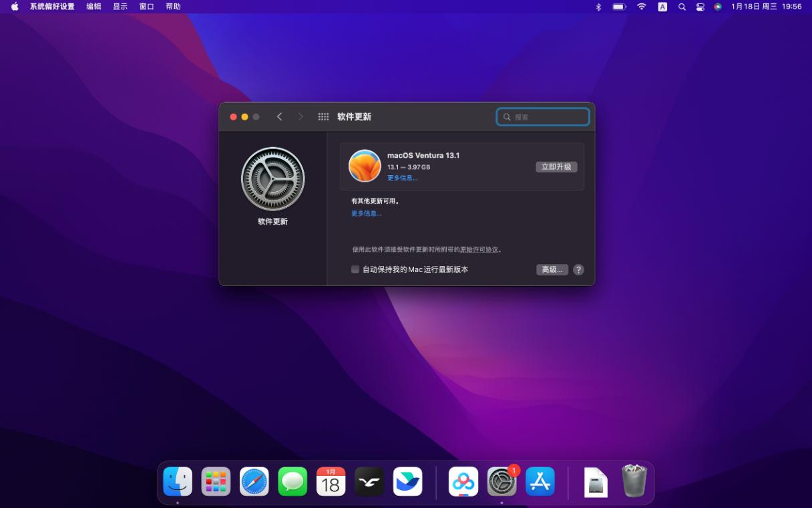Toggle Wi-Fi status icon in menu bar
The width and height of the screenshot is (812, 508).
coord(640,7)
